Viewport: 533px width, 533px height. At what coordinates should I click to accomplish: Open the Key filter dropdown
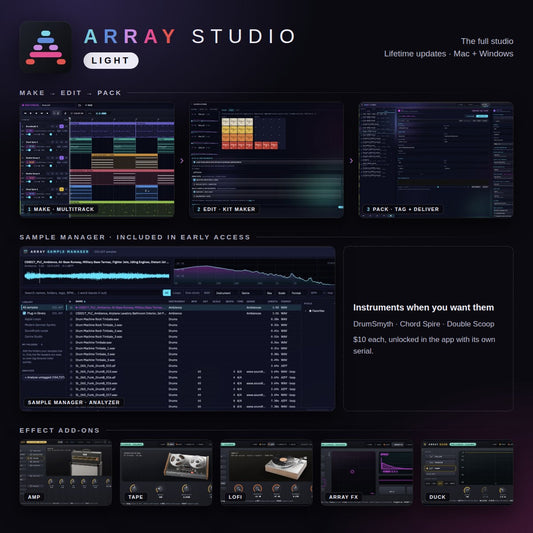click(x=270, y=293)
